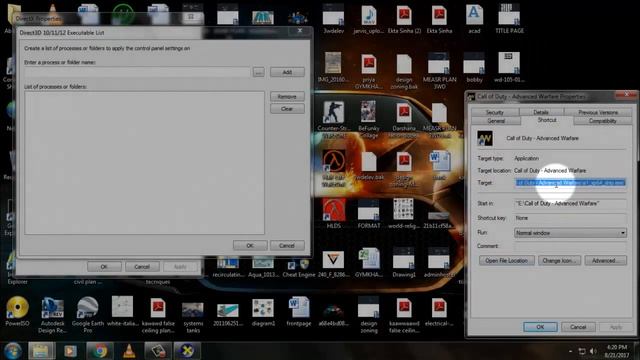This screenshot has width=640, height=360.
Task: Cancel the Call of Duty Properties window
Action: [x=578, y=327]
